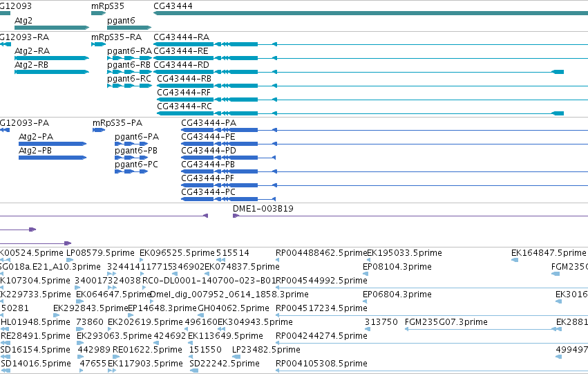This screenshot has height=374, width=588.
Task: Select the DME1-003B19 clone feature
Action: [x=410, y=216]
